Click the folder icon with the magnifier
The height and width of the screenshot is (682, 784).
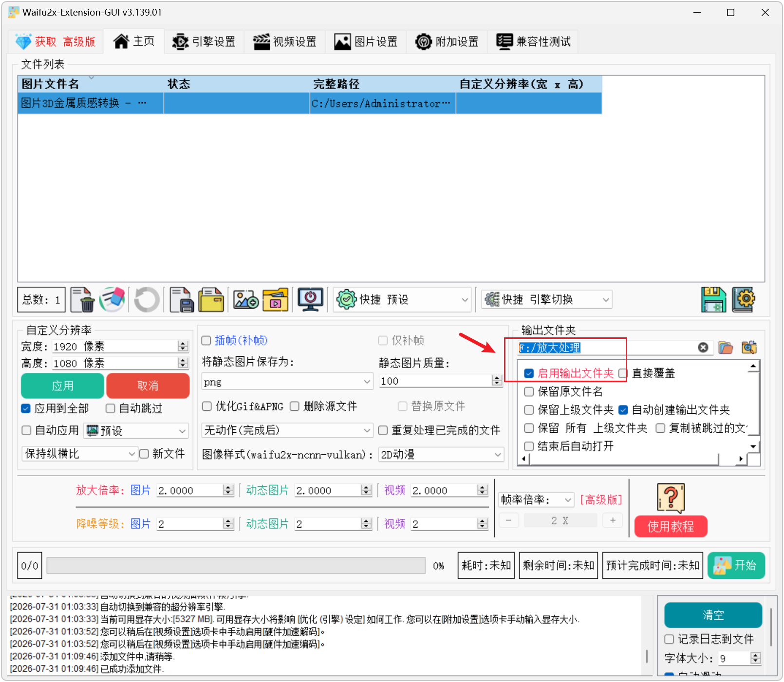[x=749, y=348]
